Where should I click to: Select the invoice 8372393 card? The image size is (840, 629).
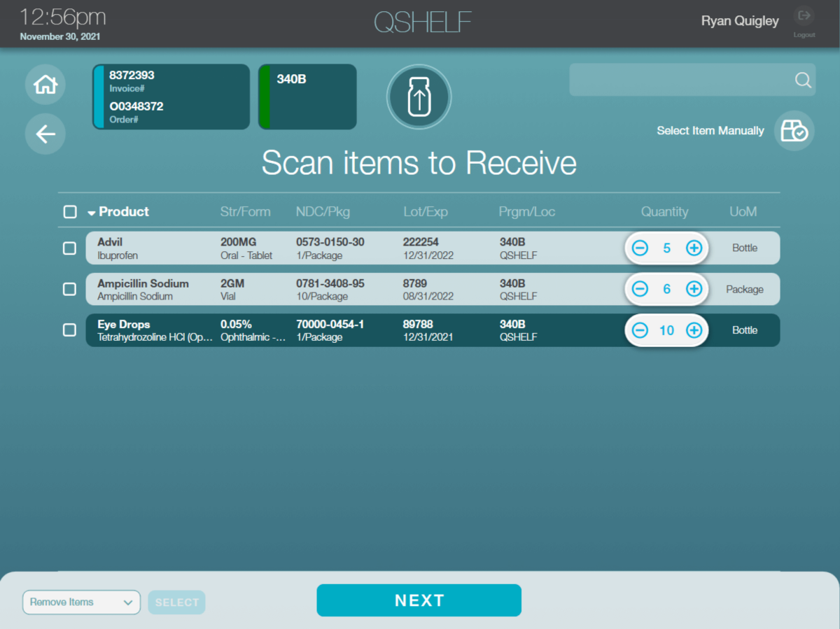click(x=171, y=97)
